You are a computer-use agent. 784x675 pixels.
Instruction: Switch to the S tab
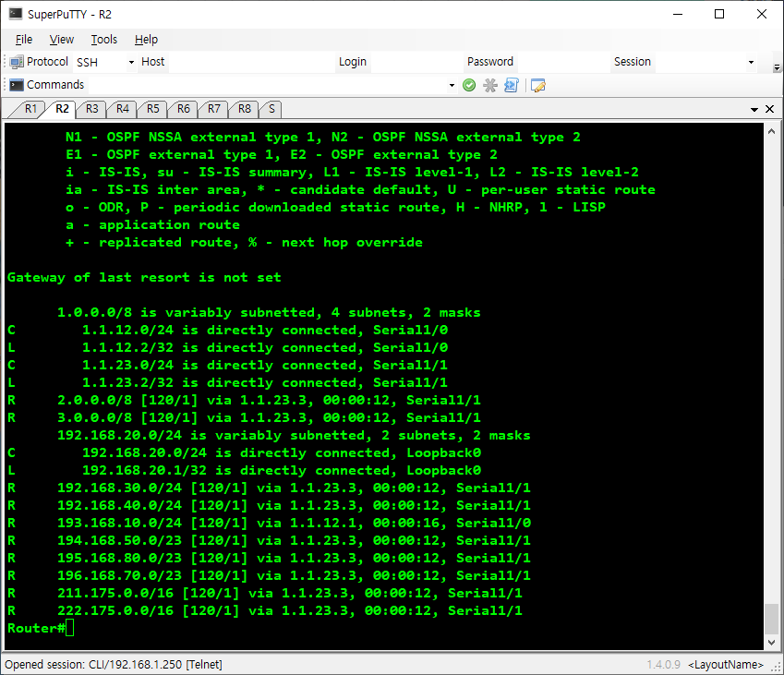271,109
